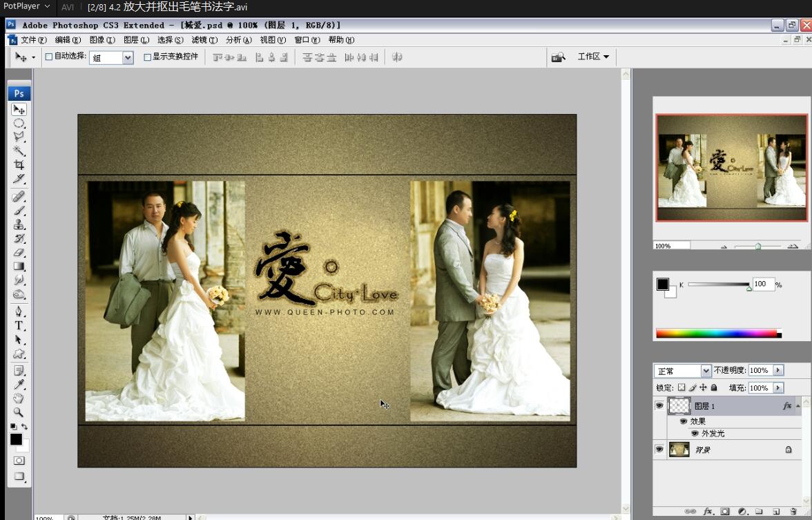The image size is (812, 520).
Task: Open the 正常 blend mode dropdown
Action: (x=706, y=371)
